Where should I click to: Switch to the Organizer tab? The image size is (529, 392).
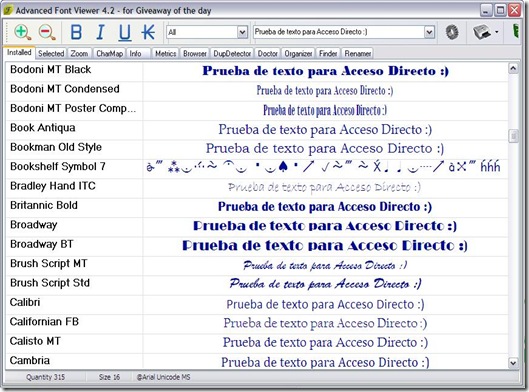pyautogui.click(x=298, y=53)
